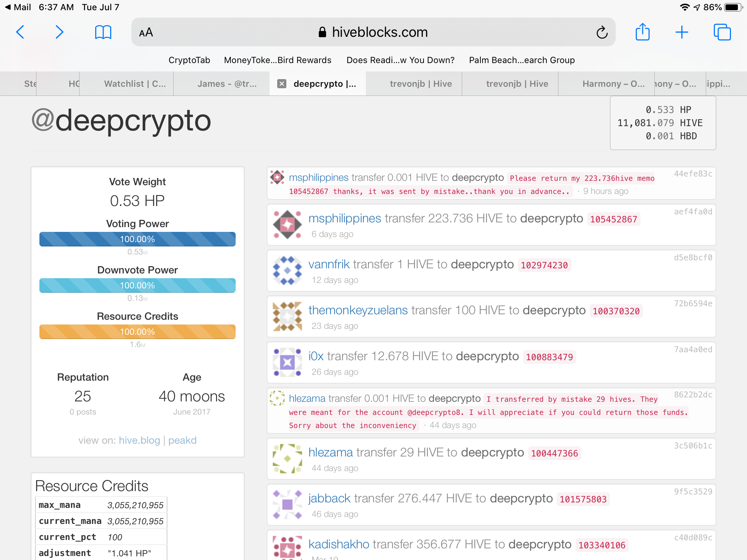
Task: Click the current_pct value 100
Action: (115, 537)
